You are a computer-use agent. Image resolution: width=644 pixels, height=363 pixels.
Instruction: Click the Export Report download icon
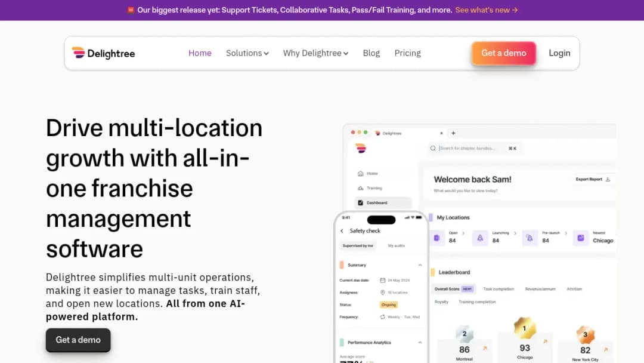pyautogui.click(x=608, y=179)
